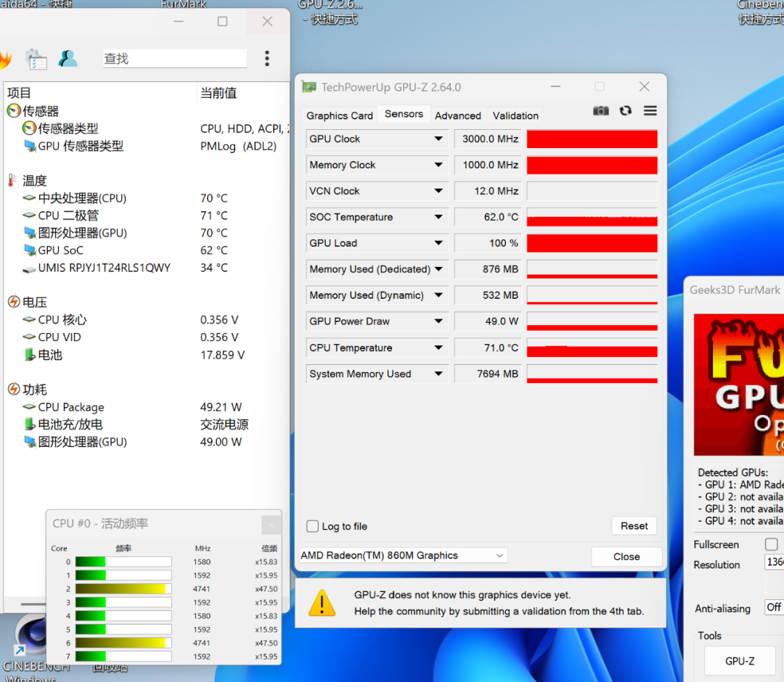
Task: Open the System Memory Used dropdown
Action: coord(438,374)
